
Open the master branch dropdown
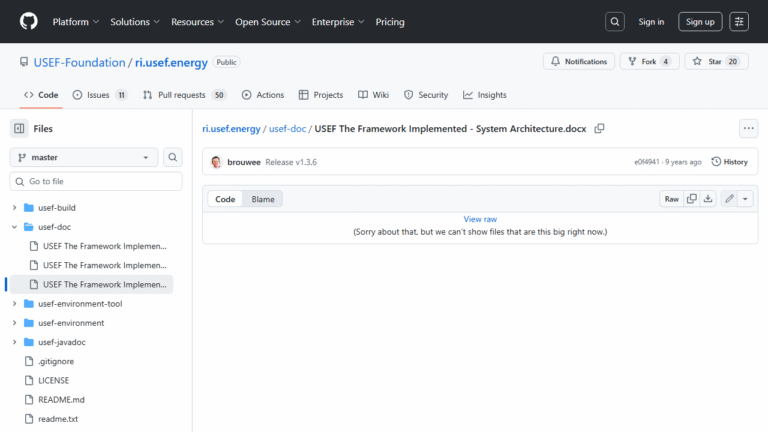(x=84, y=157)
